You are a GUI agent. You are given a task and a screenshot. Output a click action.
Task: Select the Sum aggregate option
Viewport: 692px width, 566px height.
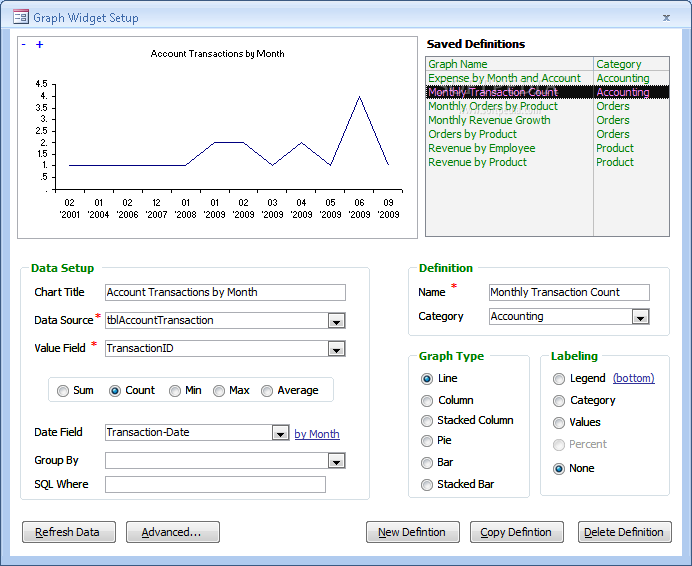click(63, 391)
